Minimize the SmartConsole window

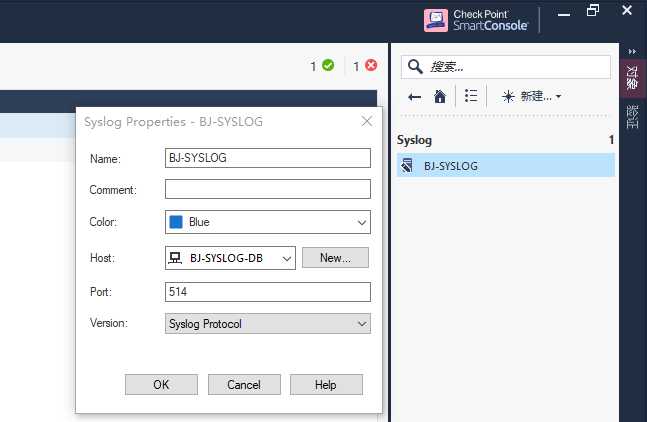point(564,14)
